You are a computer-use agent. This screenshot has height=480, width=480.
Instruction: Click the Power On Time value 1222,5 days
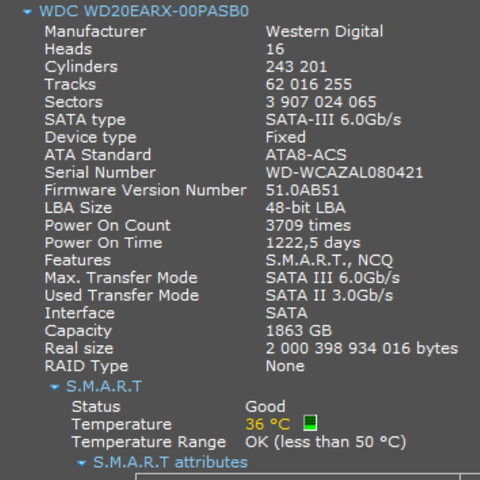[313, 243]
